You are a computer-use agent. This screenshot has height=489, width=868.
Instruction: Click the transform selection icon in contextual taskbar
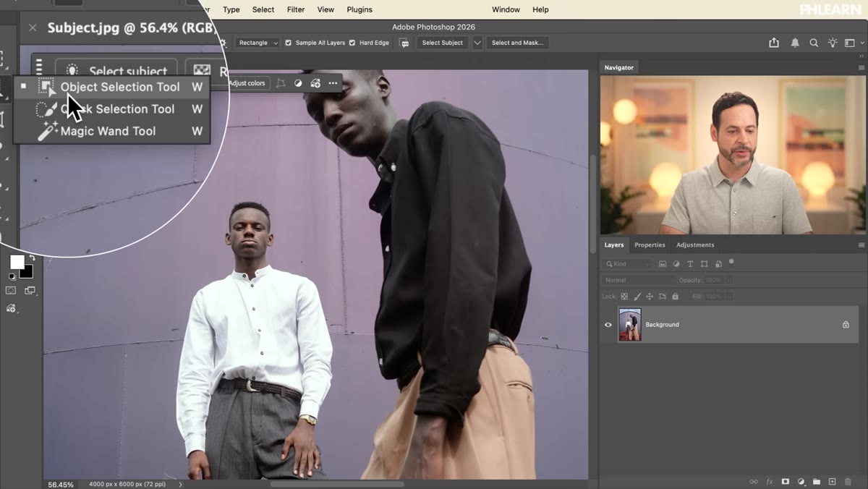tap(281, 83)
